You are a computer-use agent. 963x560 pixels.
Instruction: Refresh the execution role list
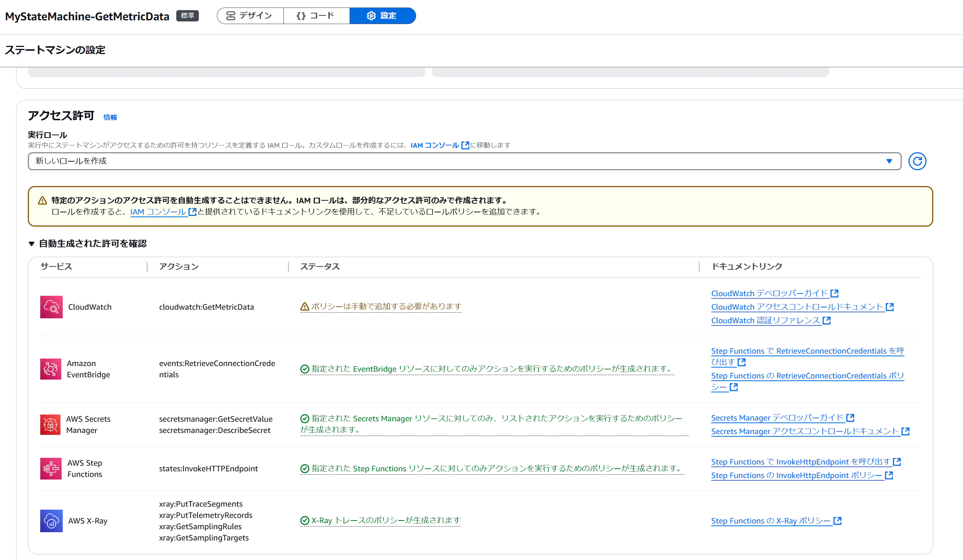917,161
